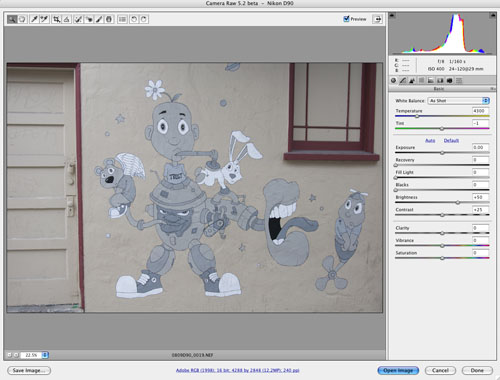Toggle the highlight clipping warning in histogram
The height and width of the screenshot is (380, 500).
coord(492,15)
